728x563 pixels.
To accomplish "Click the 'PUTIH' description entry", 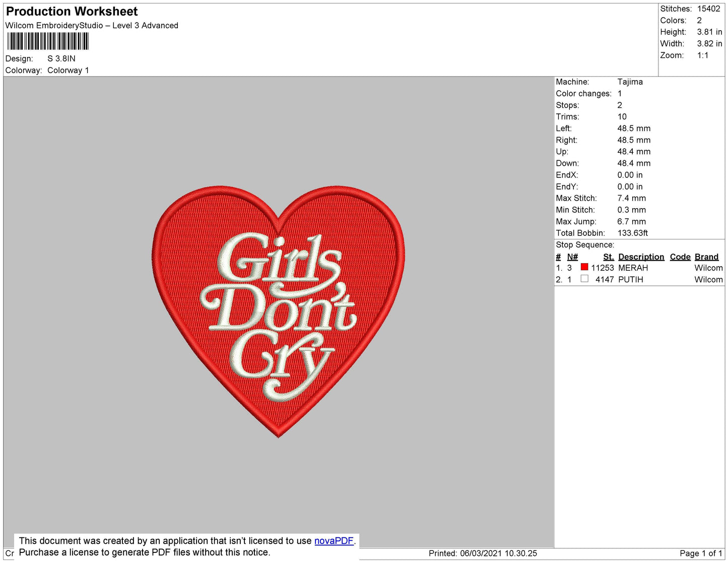I will coord(630,280).
